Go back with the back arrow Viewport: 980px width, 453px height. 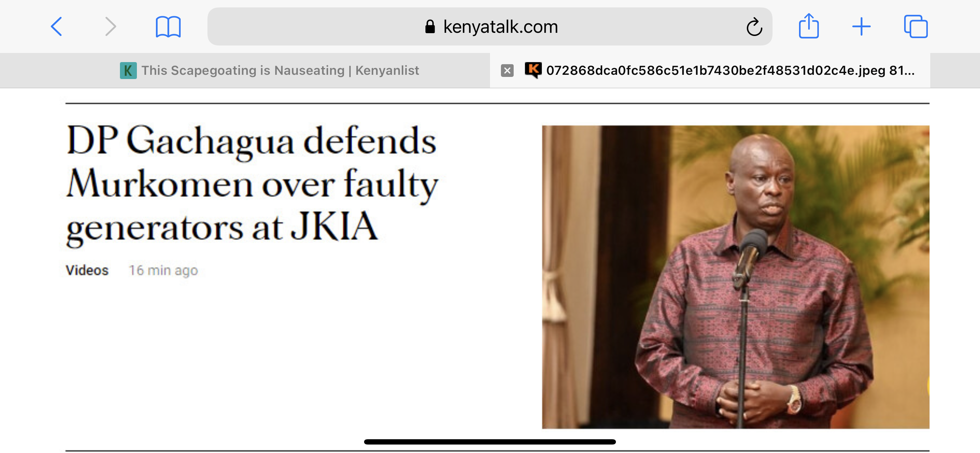pyautogui.click(x=56, y=26)
